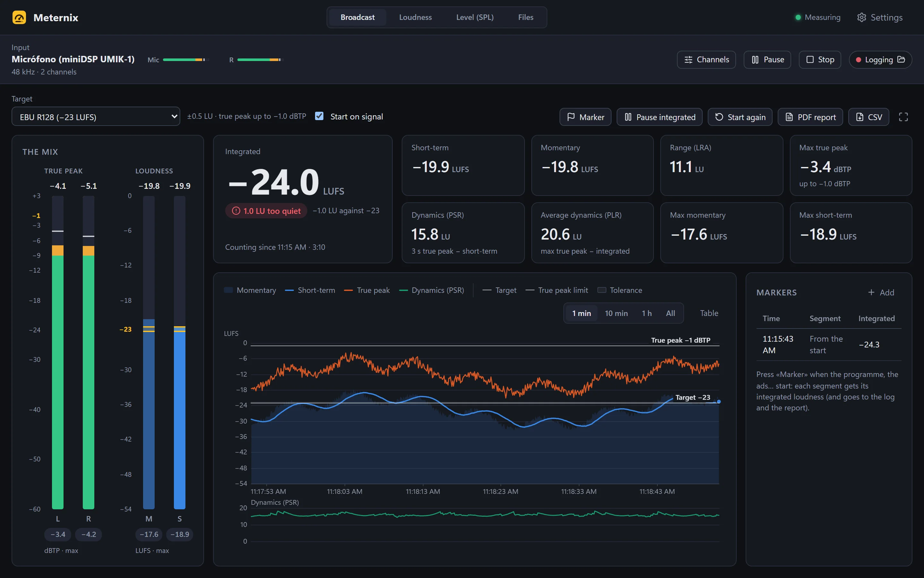Show All history in the chart

tap(671, 313)
